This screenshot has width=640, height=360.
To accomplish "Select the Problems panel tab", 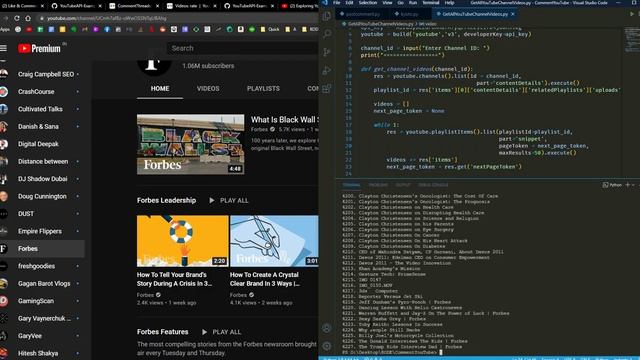I will tap(378, 185).
